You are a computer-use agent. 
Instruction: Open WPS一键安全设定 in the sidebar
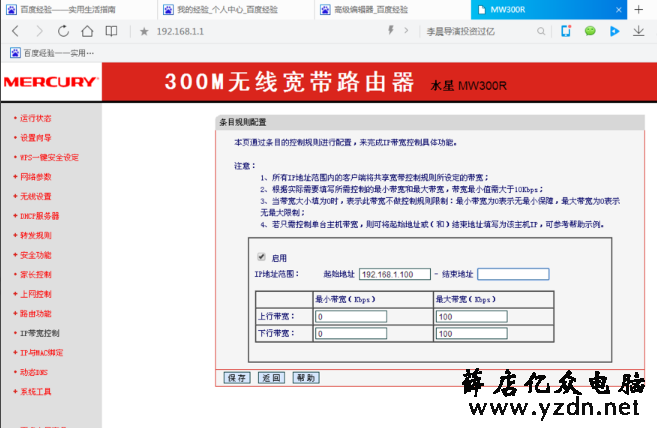click(49, 158)
